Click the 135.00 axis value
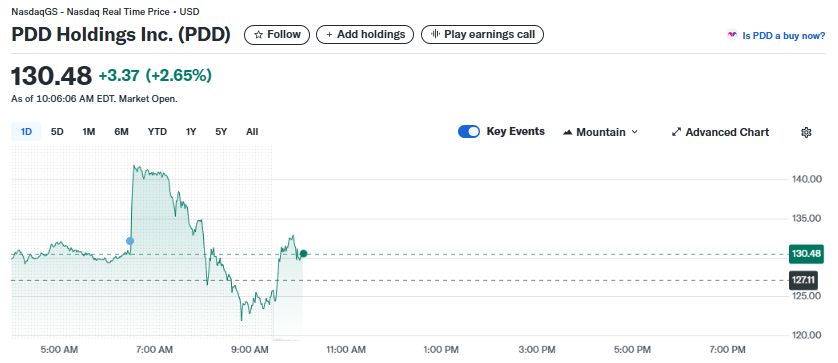Image resolution: width=838 pixels, height=363 pixels. [806, 218]
